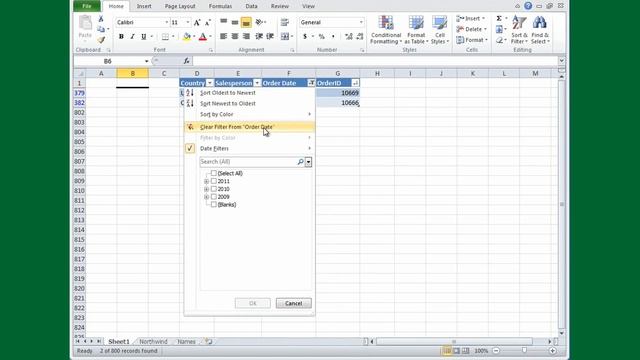Check the (Blanks) checkbox
The width and height of the screenshot is (640, 360).
tap(214, 204)
